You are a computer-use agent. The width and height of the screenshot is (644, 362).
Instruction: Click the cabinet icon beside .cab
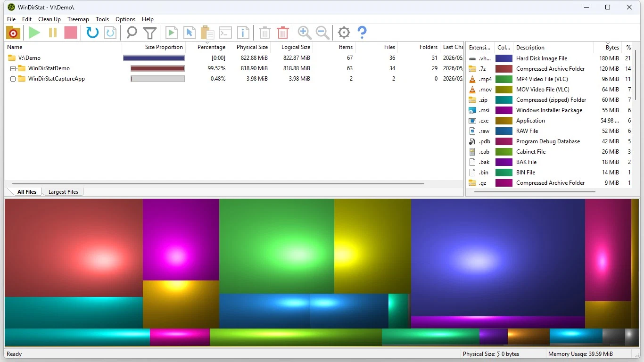point(472,152)
